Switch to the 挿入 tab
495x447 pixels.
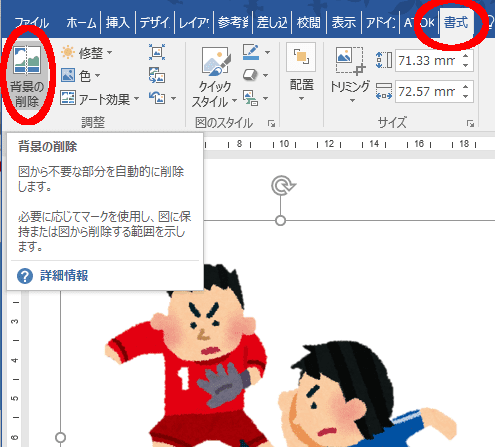click(x=117, y=23)
